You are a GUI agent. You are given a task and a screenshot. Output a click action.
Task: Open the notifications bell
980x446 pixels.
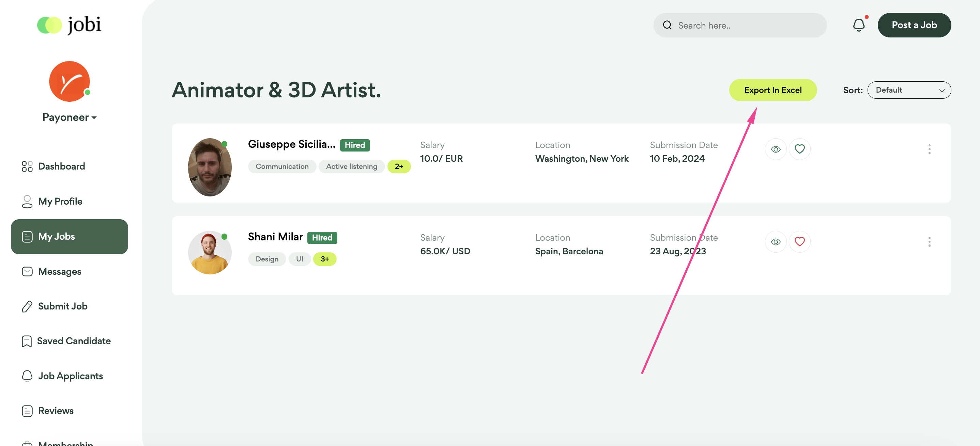(x=859, y=25)
